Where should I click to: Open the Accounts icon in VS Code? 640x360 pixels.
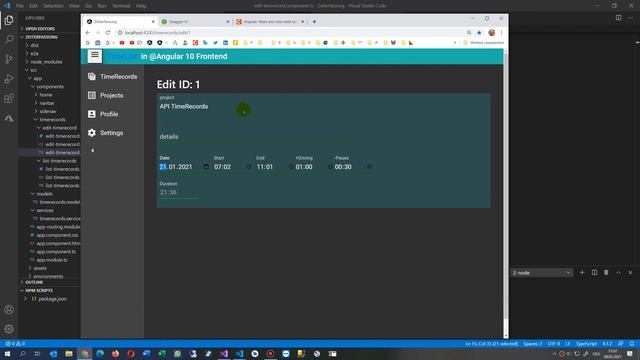pos(9,309)
